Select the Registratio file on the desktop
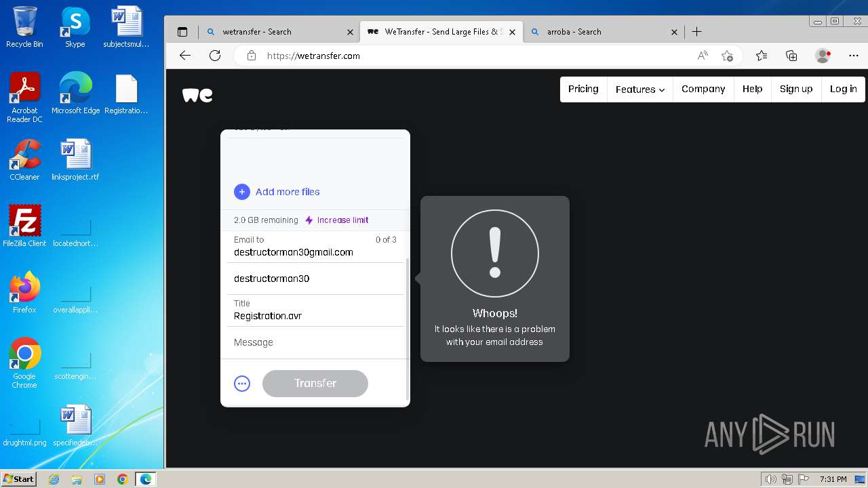The image size is (868, 488). (127, 94)
